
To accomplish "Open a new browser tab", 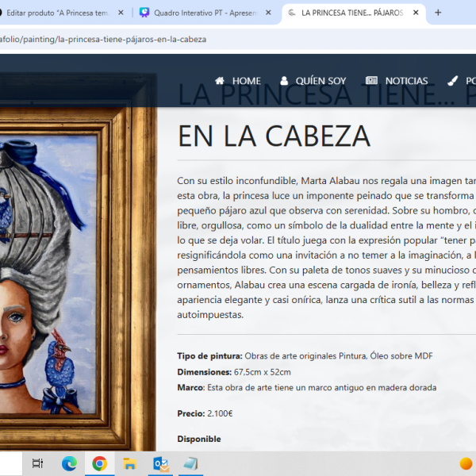I will [438, 13].
